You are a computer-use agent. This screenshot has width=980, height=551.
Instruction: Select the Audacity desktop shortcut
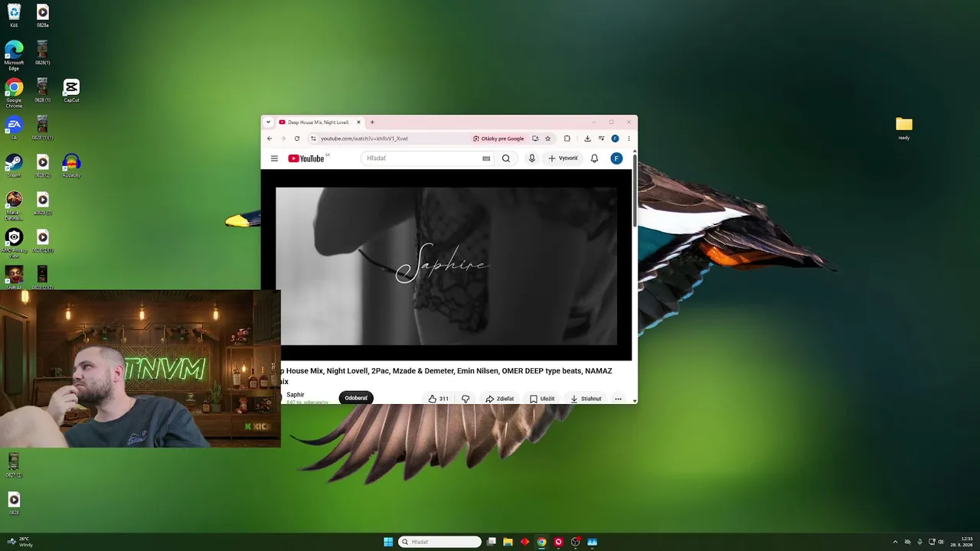(x=71, y=165)
